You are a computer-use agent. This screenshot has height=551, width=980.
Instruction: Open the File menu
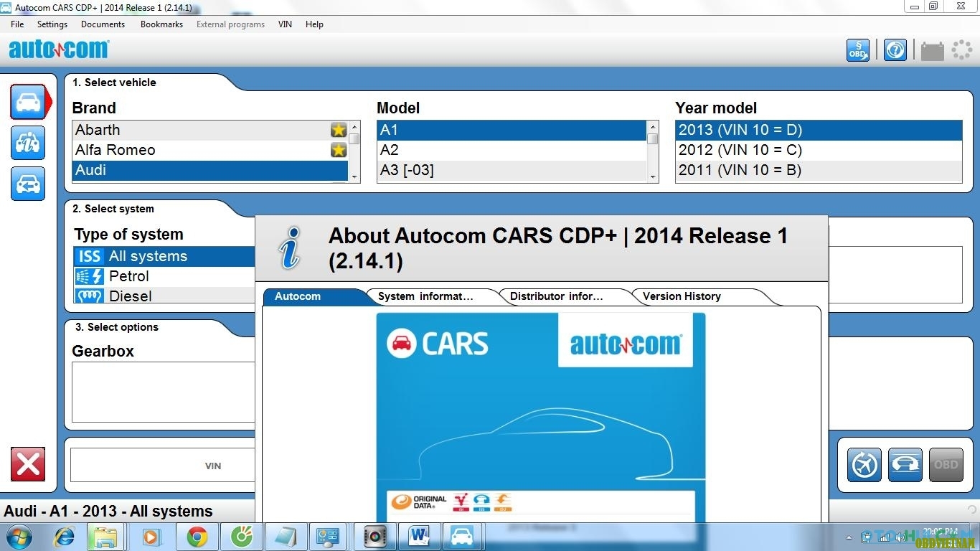(x=17, y=24)
